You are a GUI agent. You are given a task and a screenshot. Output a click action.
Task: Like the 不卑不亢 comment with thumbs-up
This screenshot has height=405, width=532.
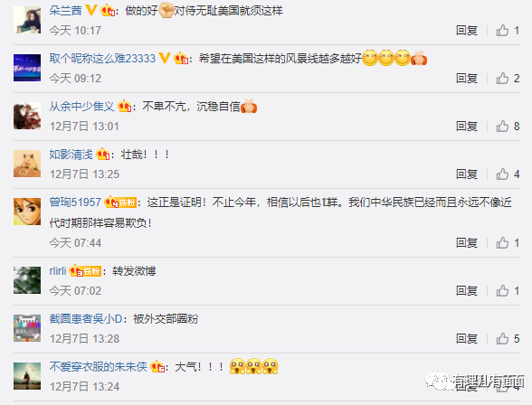click(x=502, y=126)
